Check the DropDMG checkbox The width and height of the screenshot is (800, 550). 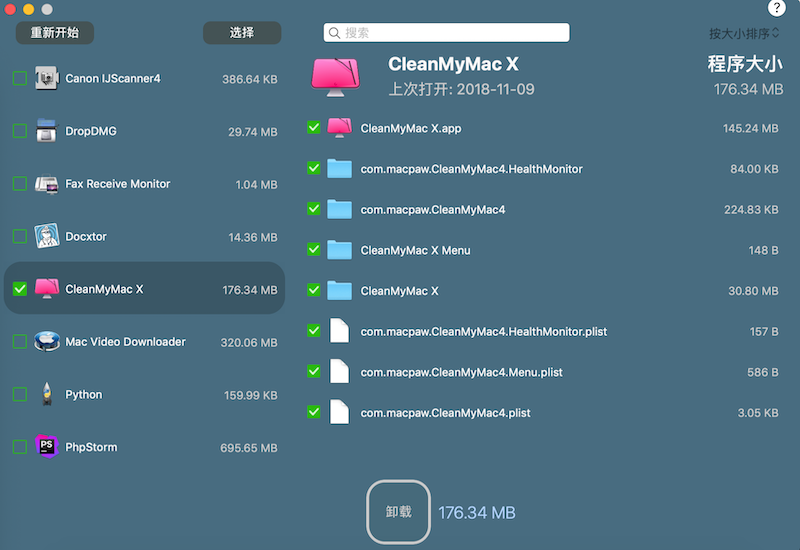(x=20, y=131)
